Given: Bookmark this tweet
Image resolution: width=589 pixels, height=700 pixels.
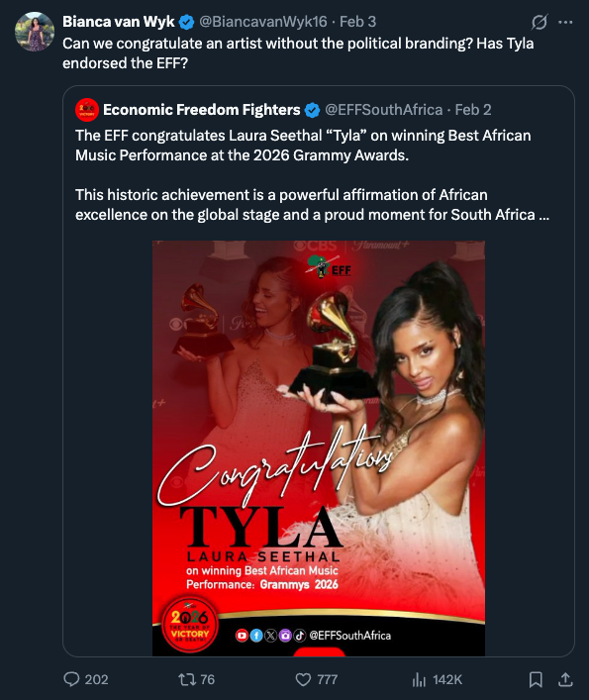Looking at the screenshot, I should 536,679.
